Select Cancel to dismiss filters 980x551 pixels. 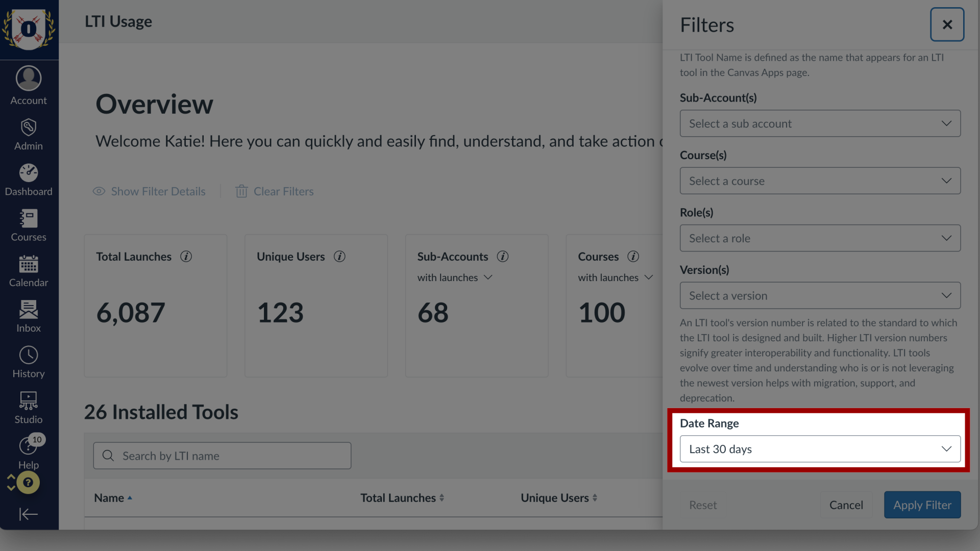846,505
